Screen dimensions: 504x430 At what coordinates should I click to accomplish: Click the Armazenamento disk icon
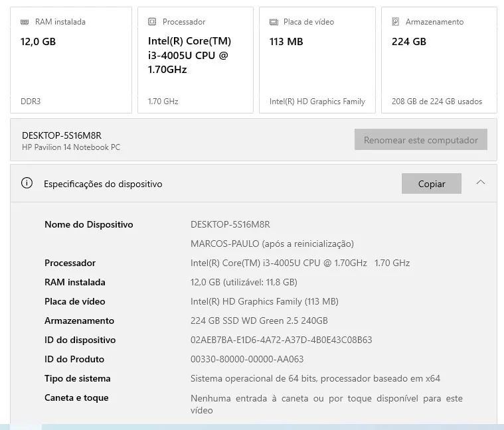click(x=395, y=21)
